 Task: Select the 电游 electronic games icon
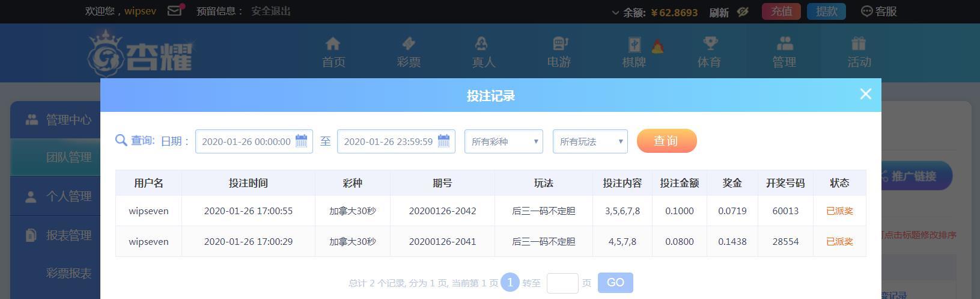[559, 44]
